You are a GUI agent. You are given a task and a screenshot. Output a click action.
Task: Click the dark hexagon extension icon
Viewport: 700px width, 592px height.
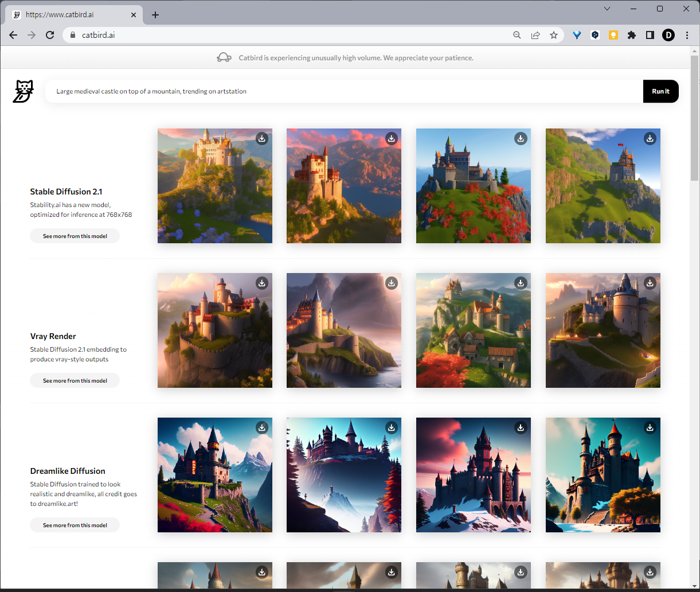click(x=595, y=35)
